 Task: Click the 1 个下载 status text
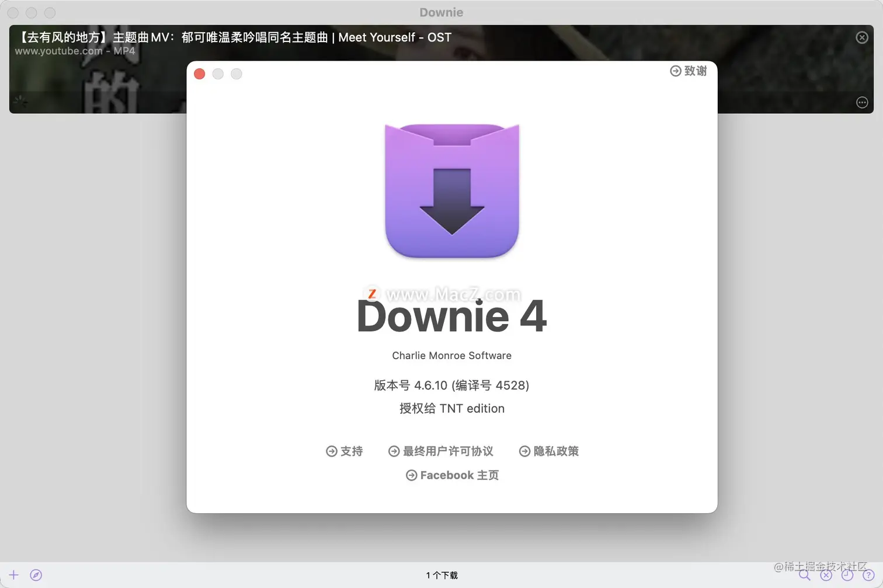441,575
